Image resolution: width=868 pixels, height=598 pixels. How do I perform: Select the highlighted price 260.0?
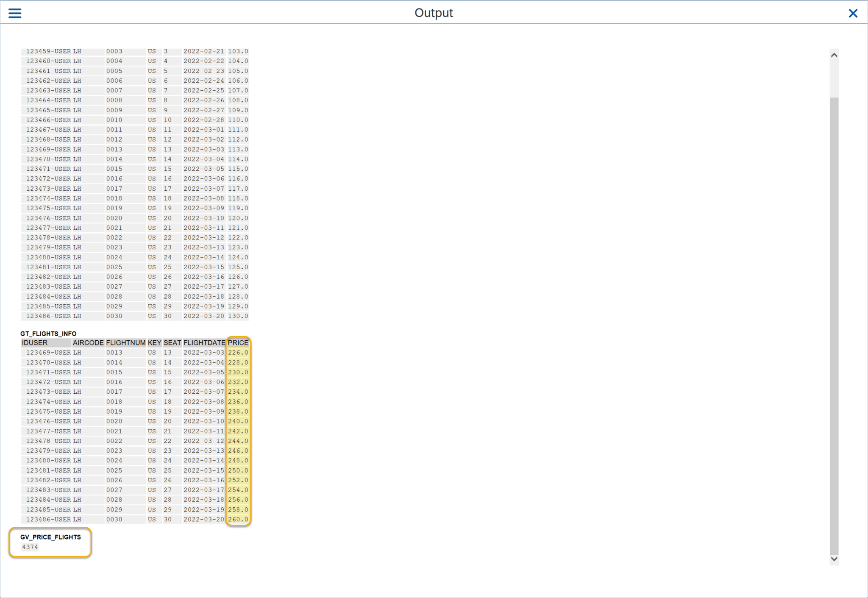click(x=238, y=519)
